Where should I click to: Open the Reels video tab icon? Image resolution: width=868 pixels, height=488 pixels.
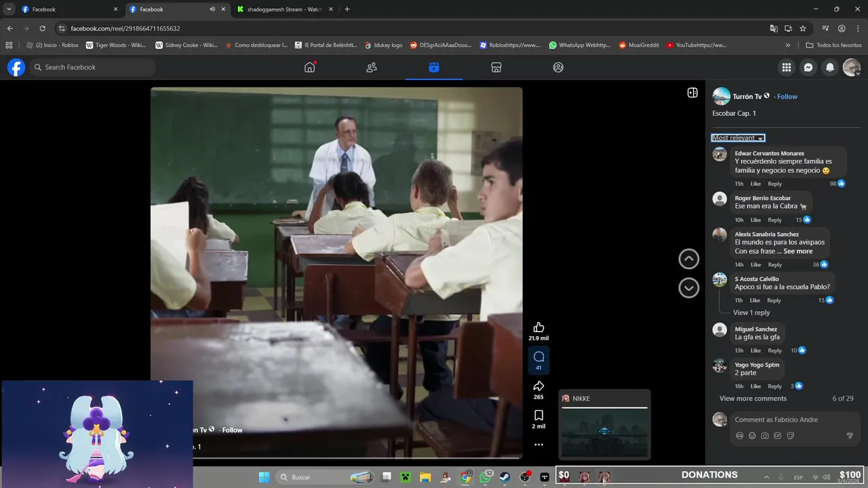click(x=434, y=67)
